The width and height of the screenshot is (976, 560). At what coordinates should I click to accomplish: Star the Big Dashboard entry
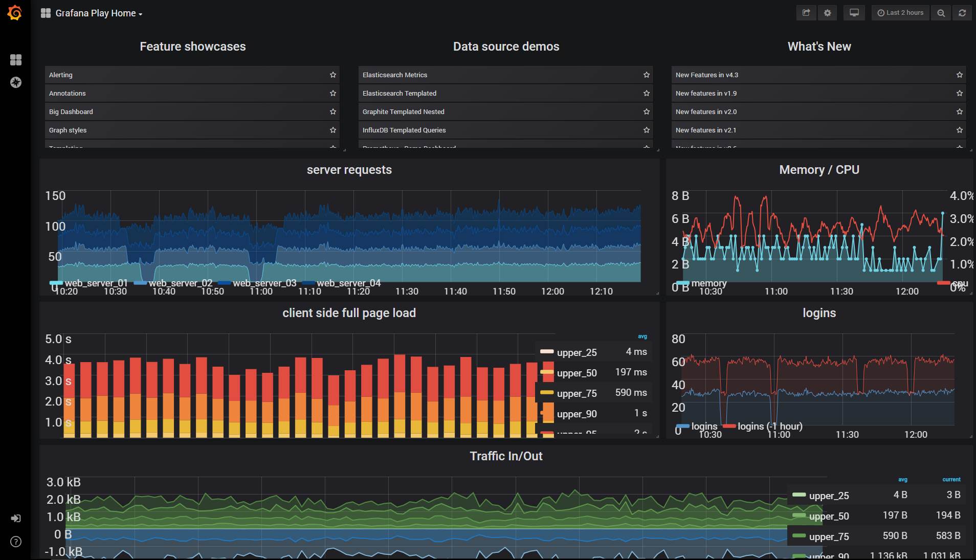pos(333,111)
